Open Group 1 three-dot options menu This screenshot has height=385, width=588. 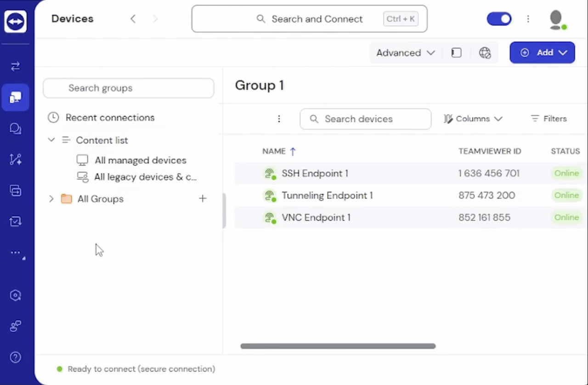click(279, 119)
